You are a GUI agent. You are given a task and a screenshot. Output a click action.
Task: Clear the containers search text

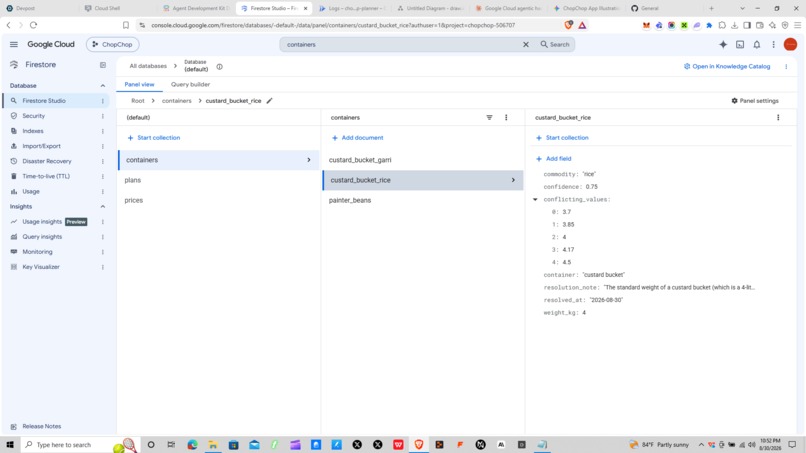point(526,45)
